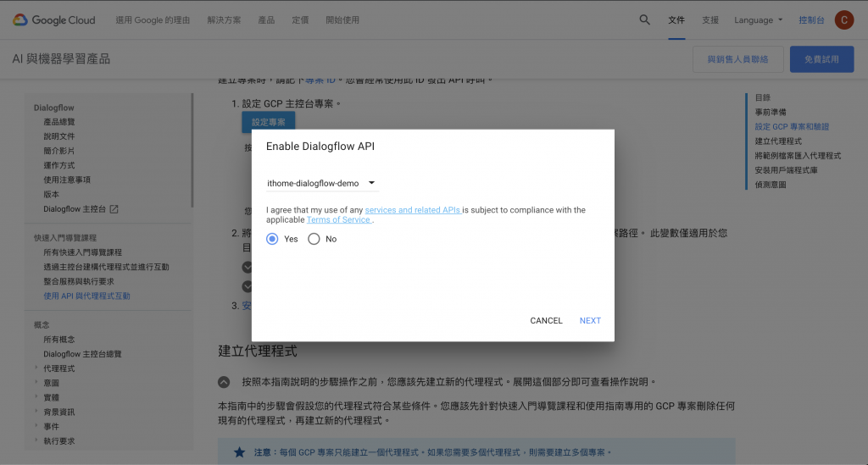The image size is (868, 465).
Task: Open 透過主控台建構代理程式並進行互動 link
Action: point(106,267)
